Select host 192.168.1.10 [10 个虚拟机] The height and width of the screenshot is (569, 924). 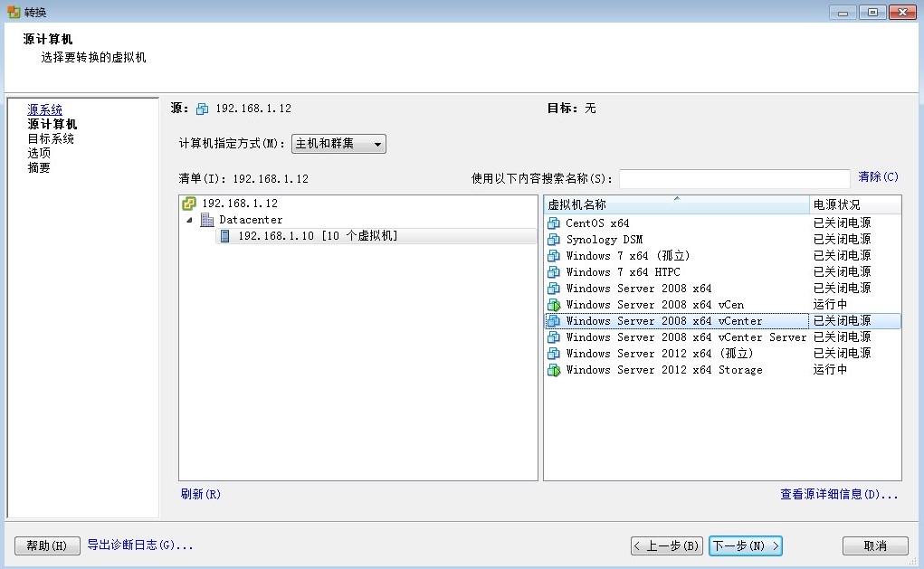point(318,236)
